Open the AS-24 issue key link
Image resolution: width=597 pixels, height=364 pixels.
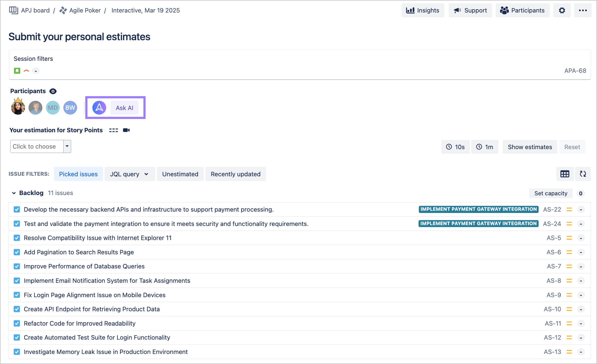552,224
